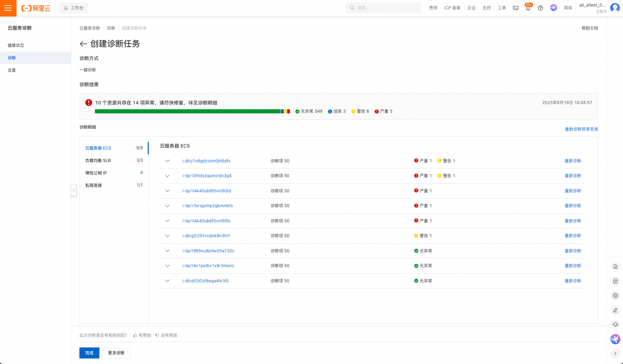
Task: Select the 弹性公网 IP category
Action: (114, 173)
